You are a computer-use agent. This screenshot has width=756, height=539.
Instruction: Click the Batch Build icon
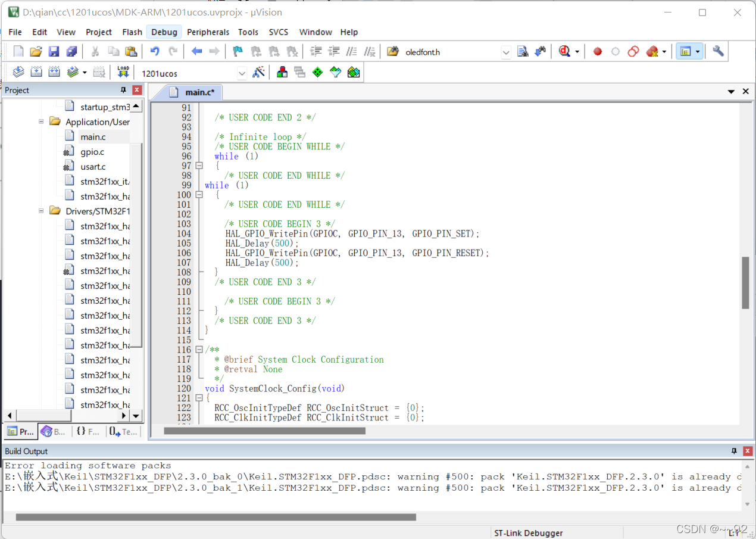pyautogui.click(x=73, y=73)
